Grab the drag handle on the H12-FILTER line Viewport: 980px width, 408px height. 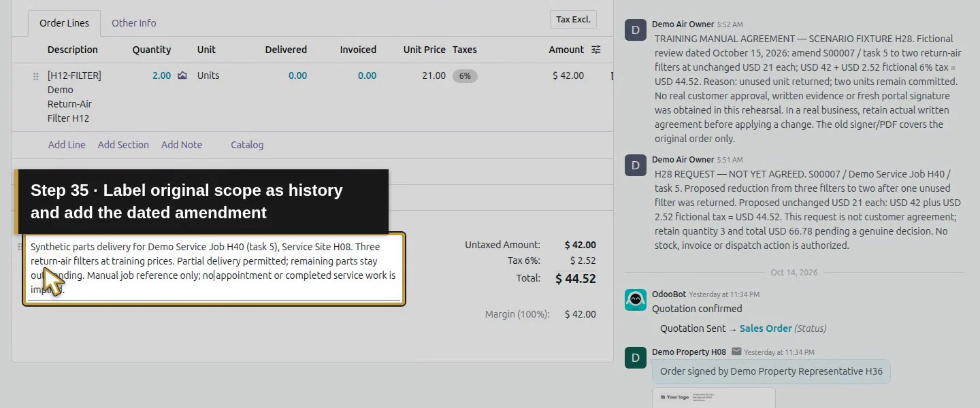click(36, 76)
